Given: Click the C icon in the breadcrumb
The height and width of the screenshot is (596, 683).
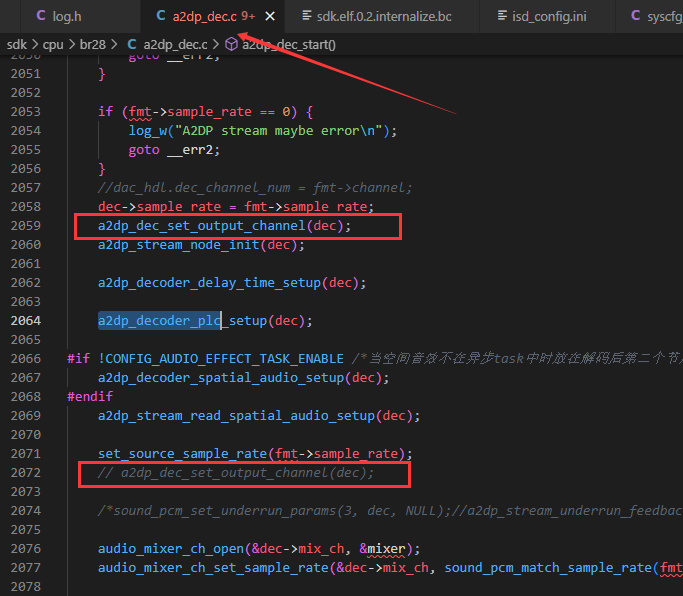Looking at the screenshot, I should pyautogui.click(x=132, y=44).
